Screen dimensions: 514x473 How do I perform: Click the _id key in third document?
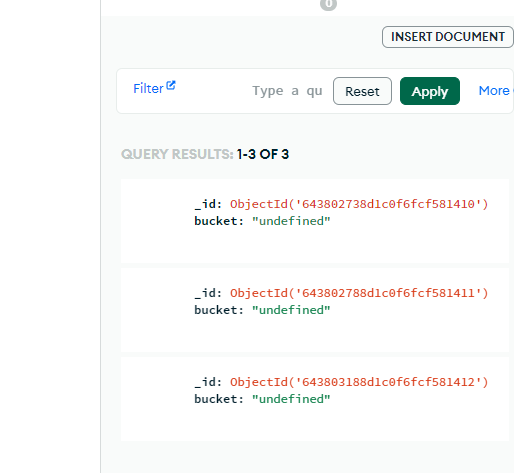tap(205, 382)
